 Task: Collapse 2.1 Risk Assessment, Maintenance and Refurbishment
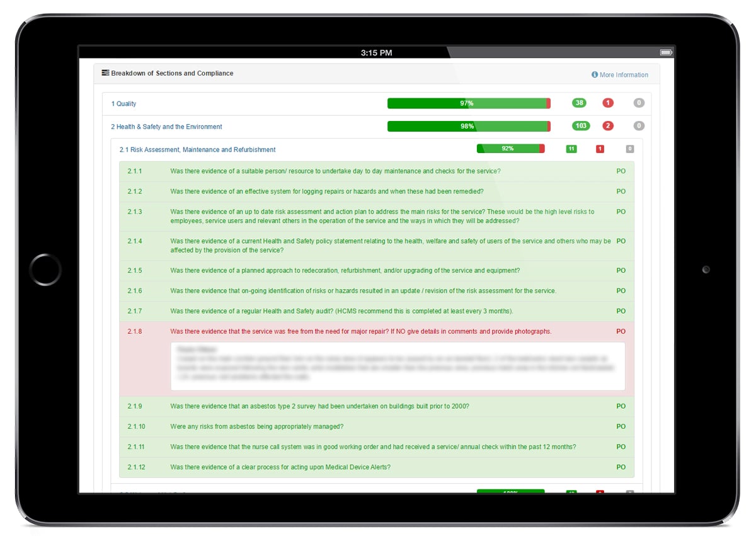[x=197, y=150]
